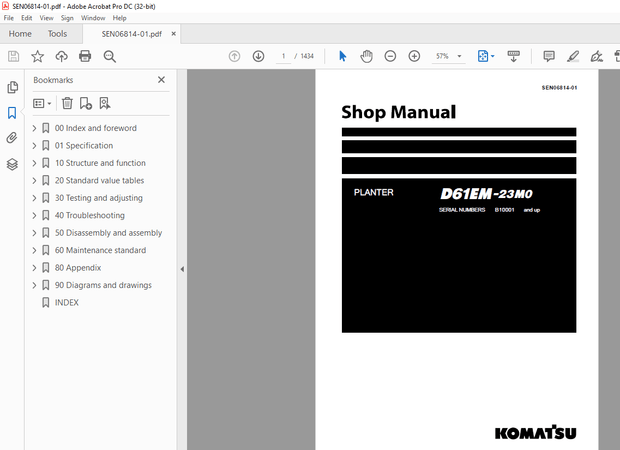
Task: Open page thumbnails panel
Action: point(12,87)
